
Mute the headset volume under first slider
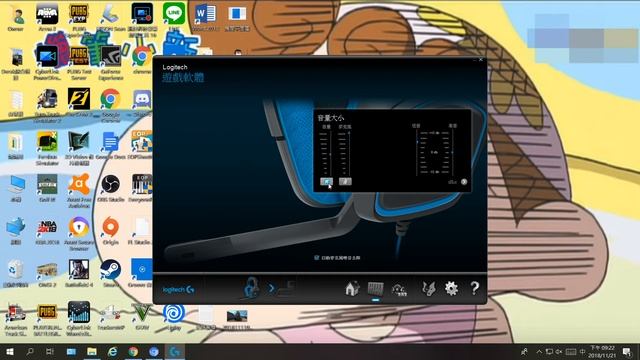coord(326,181)
